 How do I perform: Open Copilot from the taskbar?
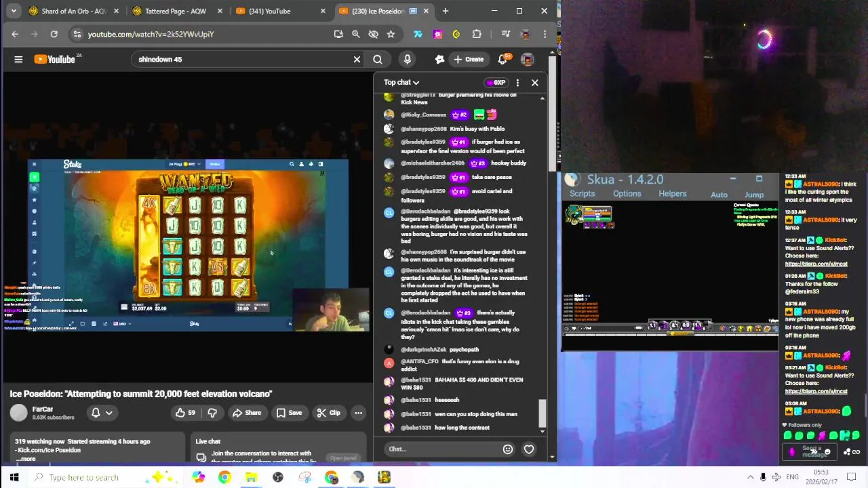coord(198,477)
